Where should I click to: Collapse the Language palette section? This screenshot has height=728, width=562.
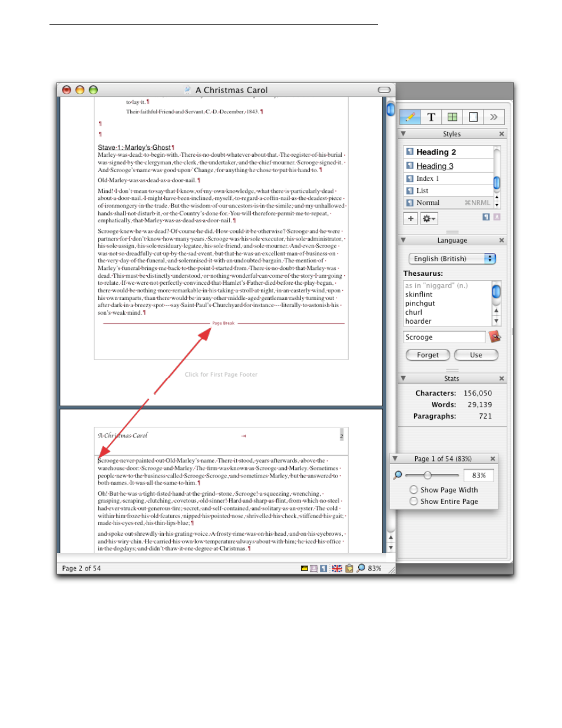pyautogui.click(x=404, y=241)
